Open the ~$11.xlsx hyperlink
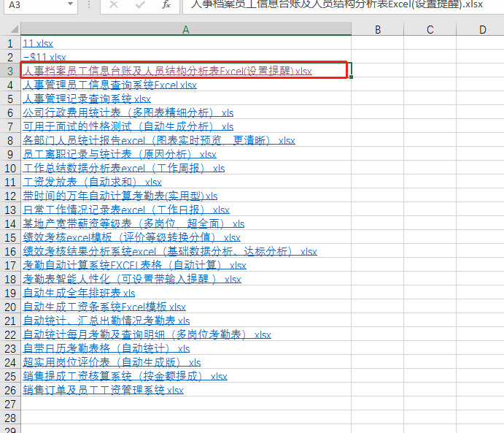The width and height of the screenshot is (504, 433). tap(44, 57)
